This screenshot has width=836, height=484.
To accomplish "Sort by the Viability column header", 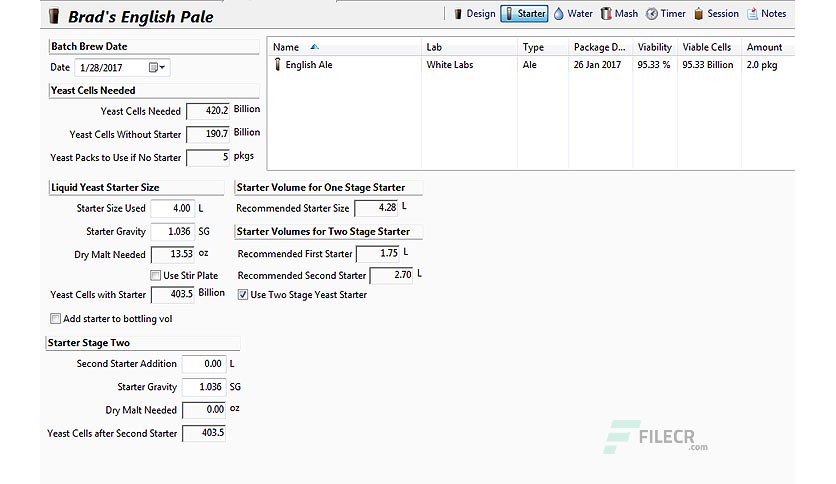I will point(655,47).
